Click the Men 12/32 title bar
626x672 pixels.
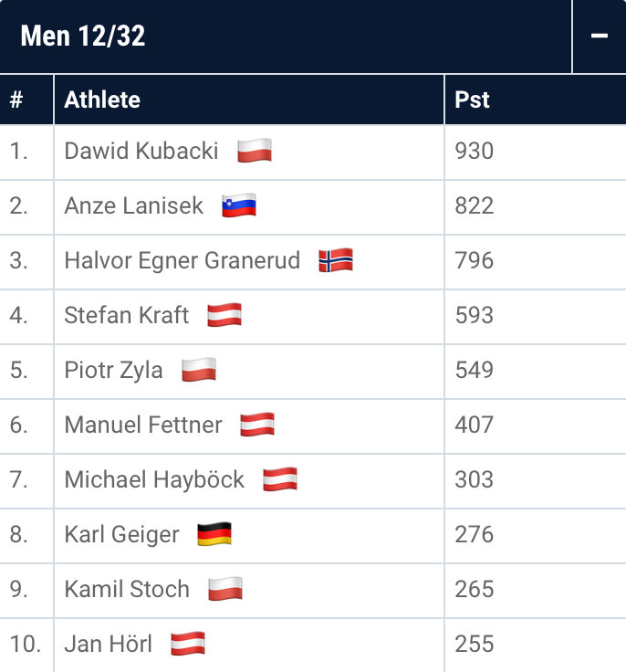(x=286, y=36)
